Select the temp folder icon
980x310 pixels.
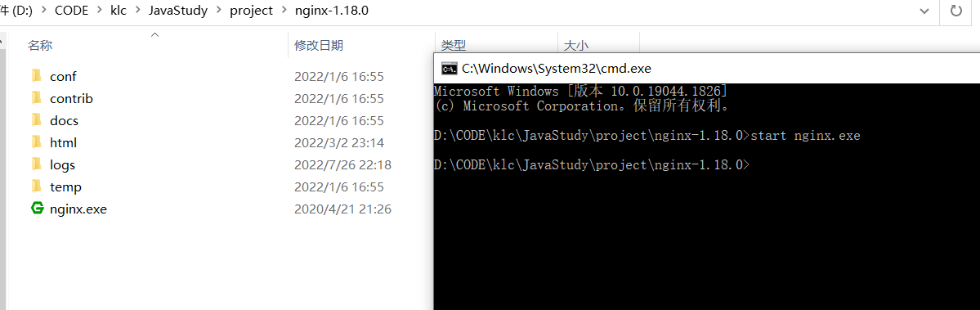(x=36, y=186)
